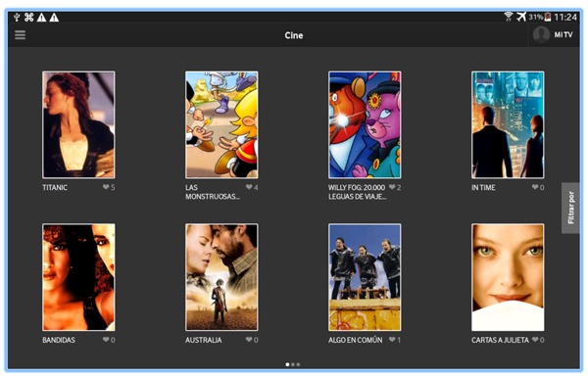Like Titanic with its heart icon
The image size is (588, 378).
coord(106,187)
